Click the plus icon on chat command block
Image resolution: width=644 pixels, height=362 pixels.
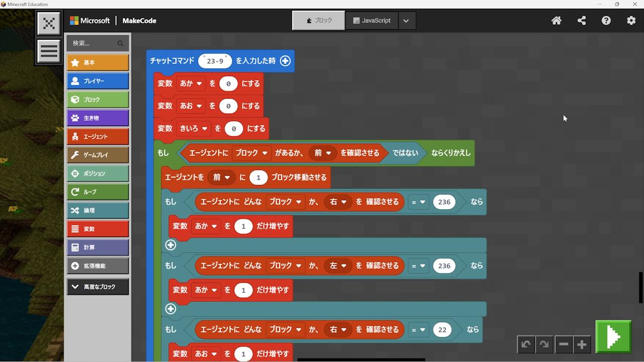click(285, 61)
